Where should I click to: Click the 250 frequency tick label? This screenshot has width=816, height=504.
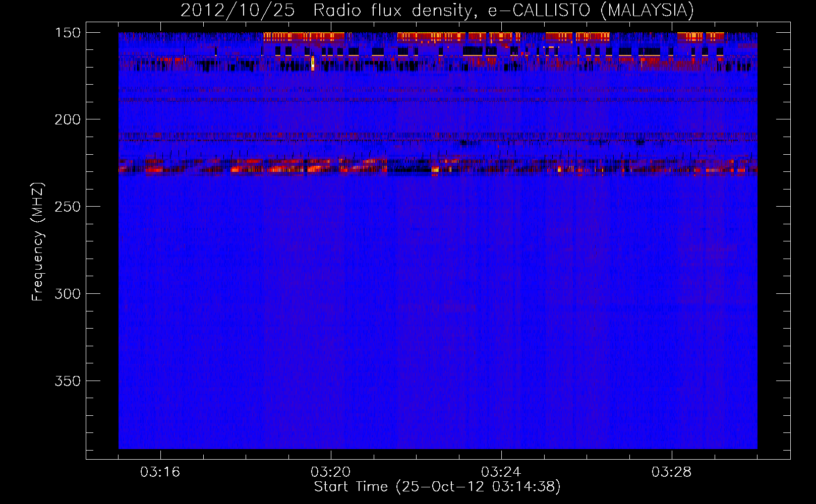pos(68,207)
